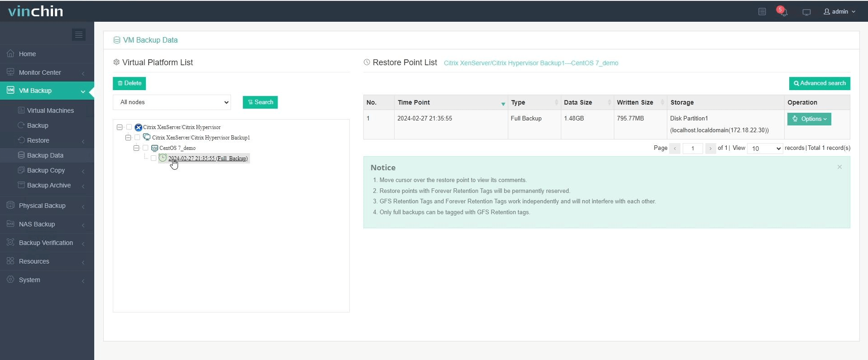
Task: Open notifications bell with 5 badge
Action: pyautogui.click(x=782, y=11)
